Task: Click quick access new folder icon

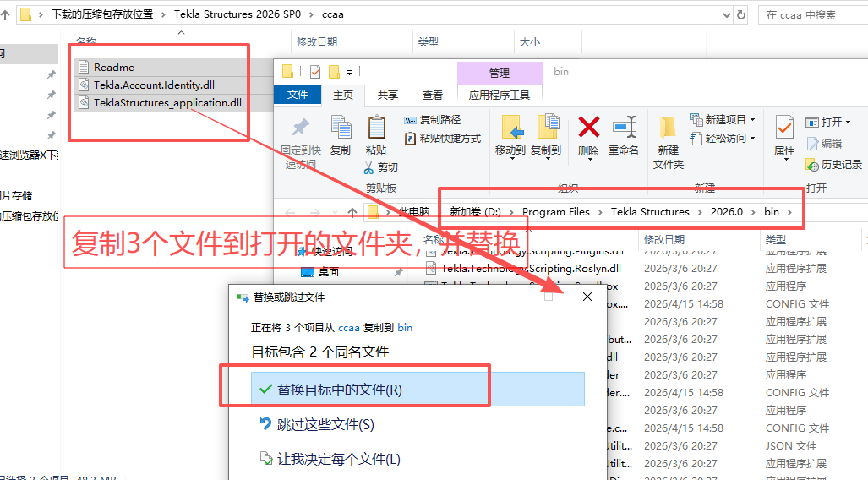Action: [x=334, y=72]
